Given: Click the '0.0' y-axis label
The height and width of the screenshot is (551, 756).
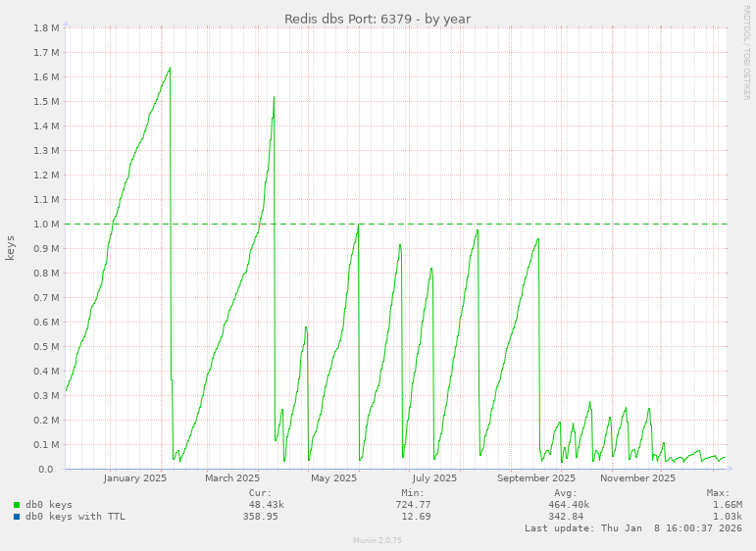Looking at the screenshot, I should 46,470.
